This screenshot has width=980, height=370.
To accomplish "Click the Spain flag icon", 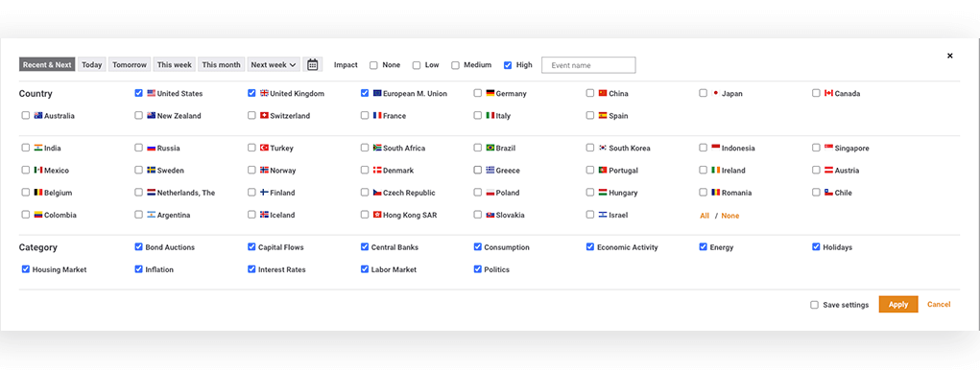I will [603, 115].
